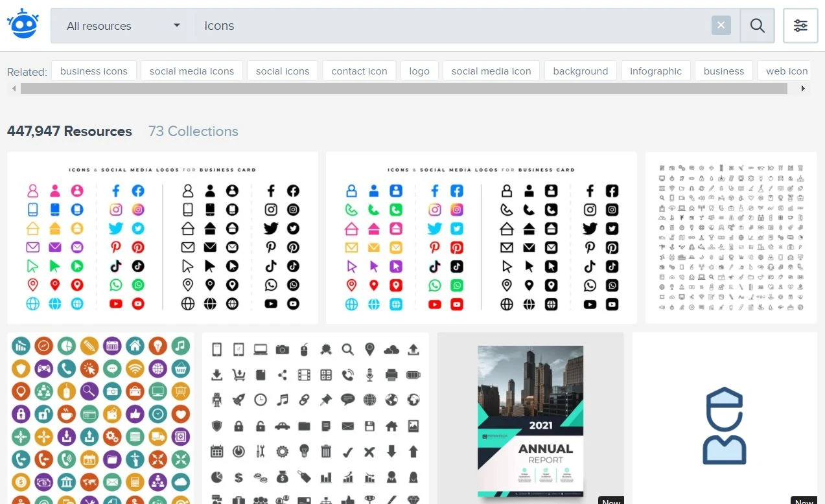
Task: Switch to the 73 Collections tab
Action: click(193, 132)
